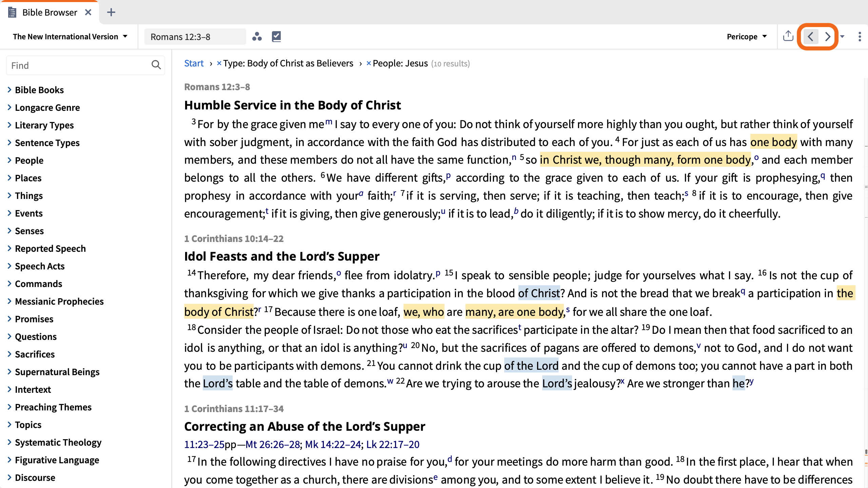The image size is (868, 488).
Task: Open the three-dot panel menu
Action: point(860,37)
